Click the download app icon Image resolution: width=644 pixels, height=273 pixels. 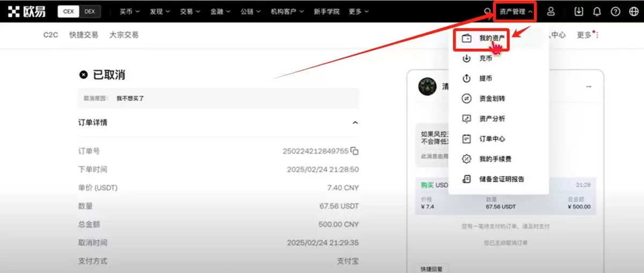pos(579,11)
